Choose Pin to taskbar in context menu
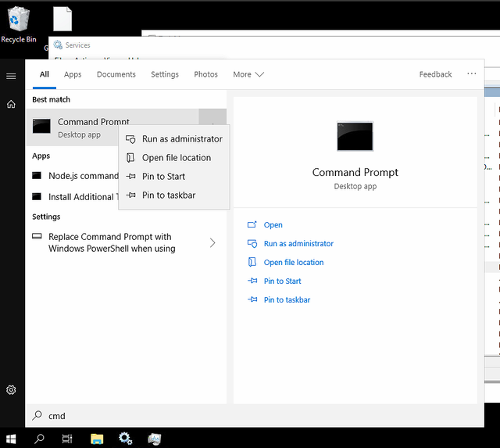This screenshot has width=500, height=448. coord(174,195)
